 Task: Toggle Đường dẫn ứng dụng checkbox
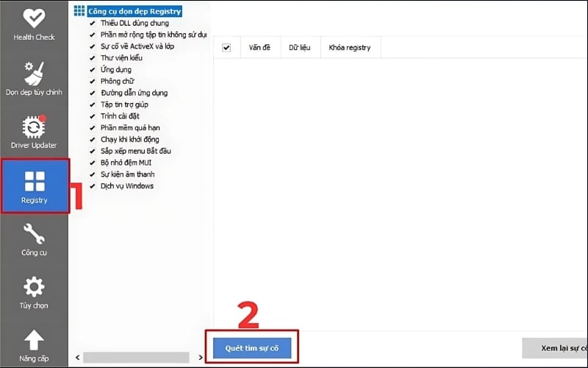(x=93, y=93)
